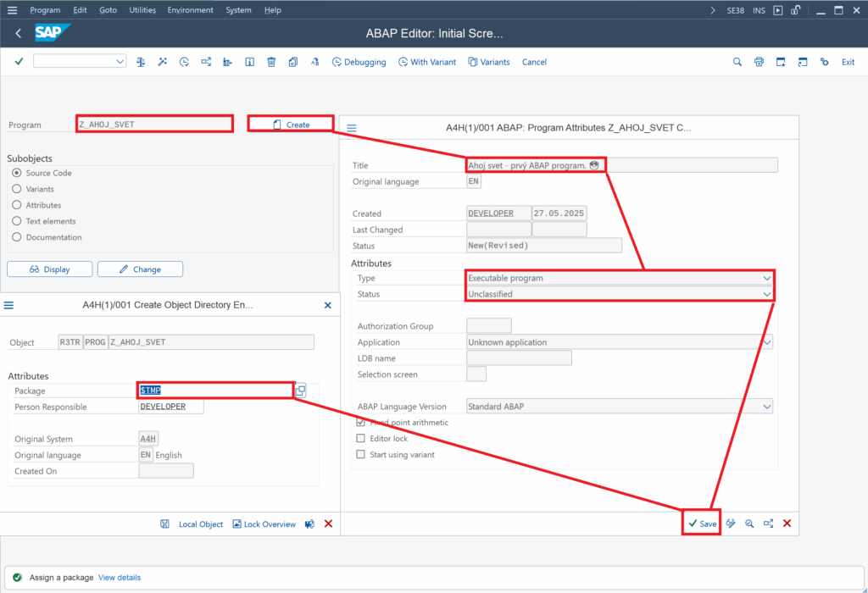Click the green Enter checkmark in the toolbar
The image size is (868, 593).
(x=19, y=61)
